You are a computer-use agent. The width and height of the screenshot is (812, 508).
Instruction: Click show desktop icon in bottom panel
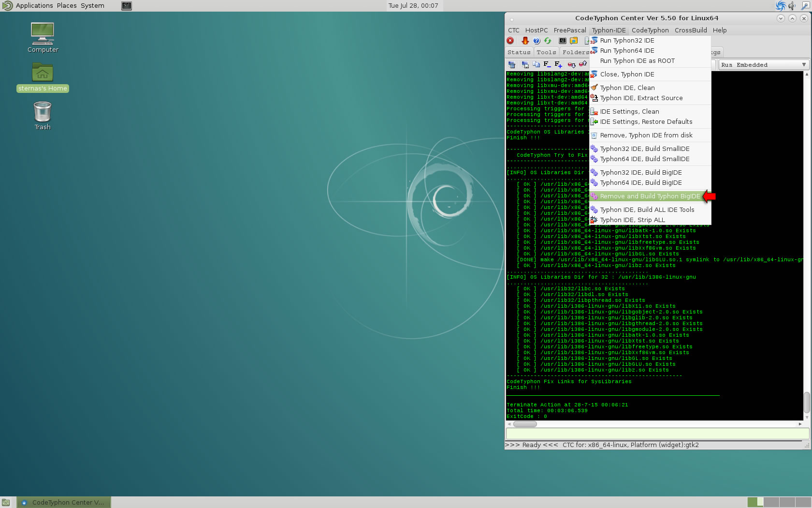6,502
